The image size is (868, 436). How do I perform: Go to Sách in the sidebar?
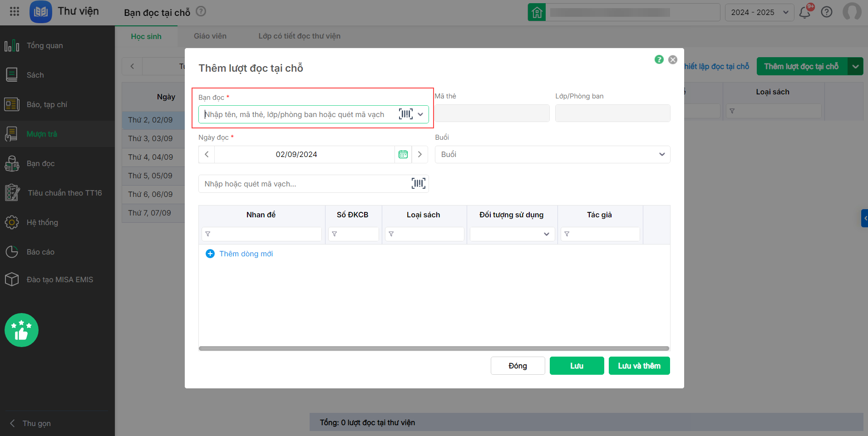(x=57, y=75)
